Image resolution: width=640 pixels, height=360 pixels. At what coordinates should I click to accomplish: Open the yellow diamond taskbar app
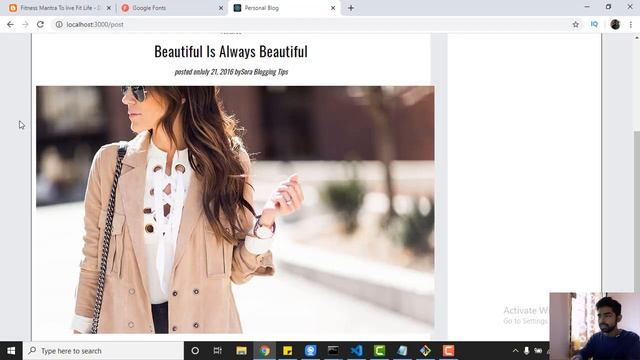[x=425, y=351]
